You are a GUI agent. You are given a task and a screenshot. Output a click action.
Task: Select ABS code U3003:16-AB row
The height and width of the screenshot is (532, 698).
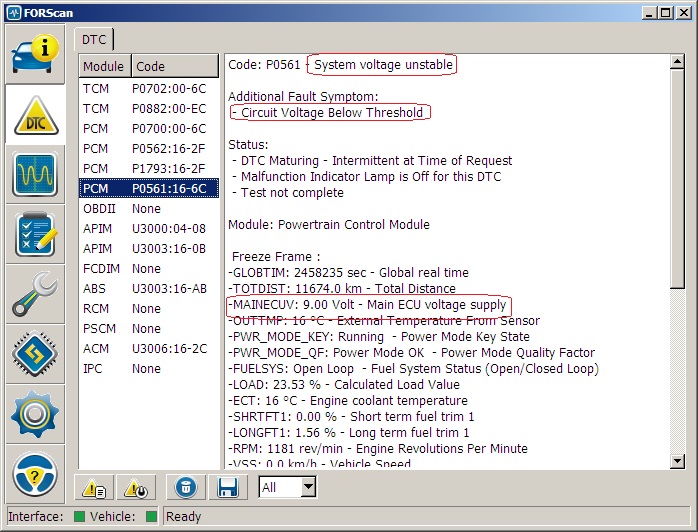click(148, 288)
